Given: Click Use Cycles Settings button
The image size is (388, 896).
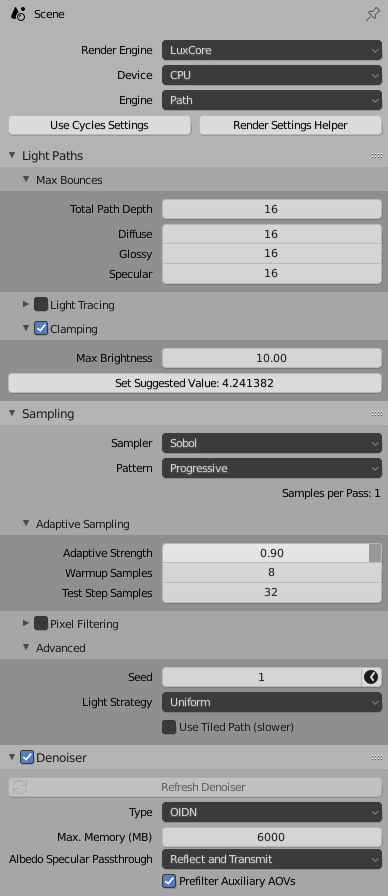Looking at the screenshot, I should (99, 125).
